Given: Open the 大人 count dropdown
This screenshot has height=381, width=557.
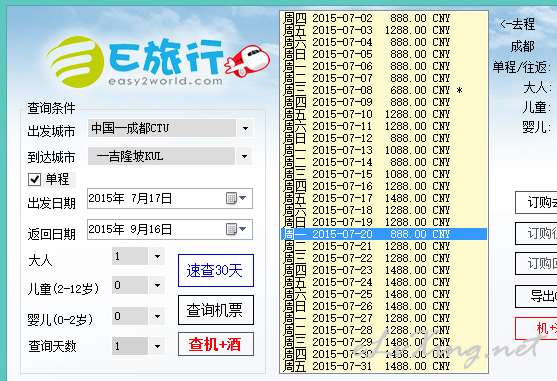Looking at the screenshot, I should [157, 256].
